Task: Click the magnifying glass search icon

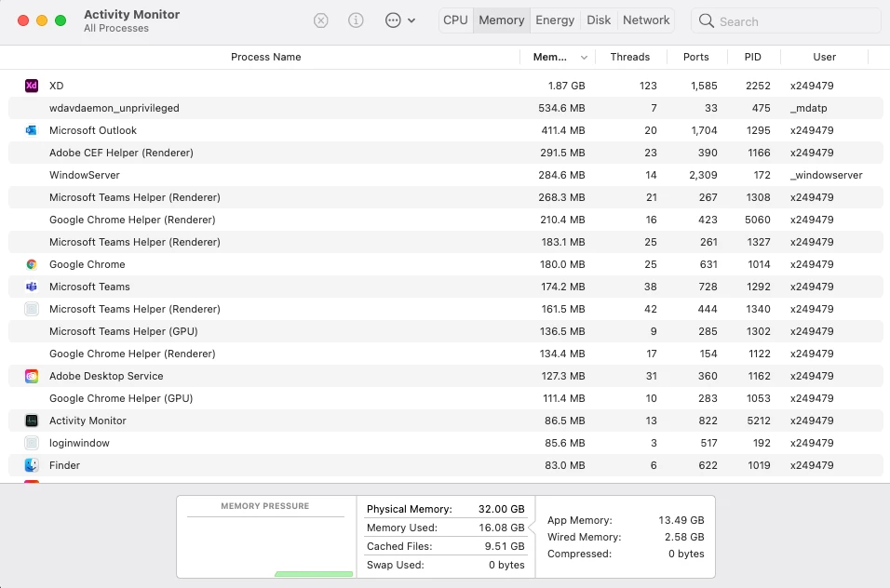Action: (x=706, y=21)
